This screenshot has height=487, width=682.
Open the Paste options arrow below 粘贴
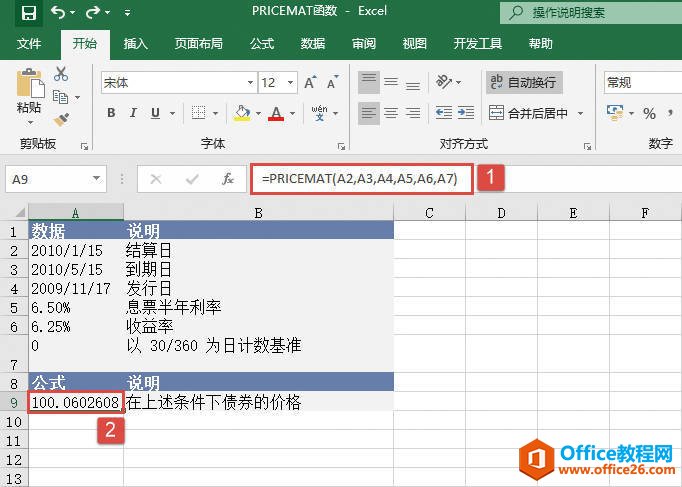point(30,123)
